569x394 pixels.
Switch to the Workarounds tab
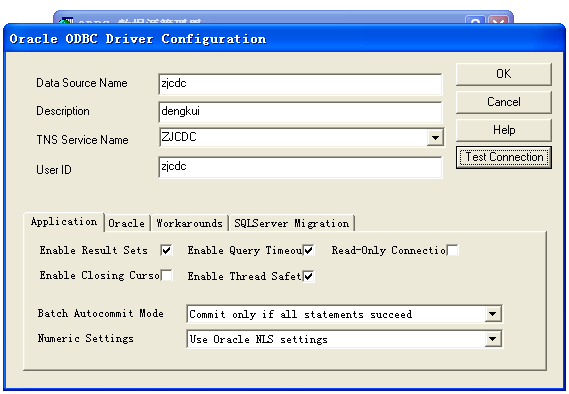coord(189,223)
